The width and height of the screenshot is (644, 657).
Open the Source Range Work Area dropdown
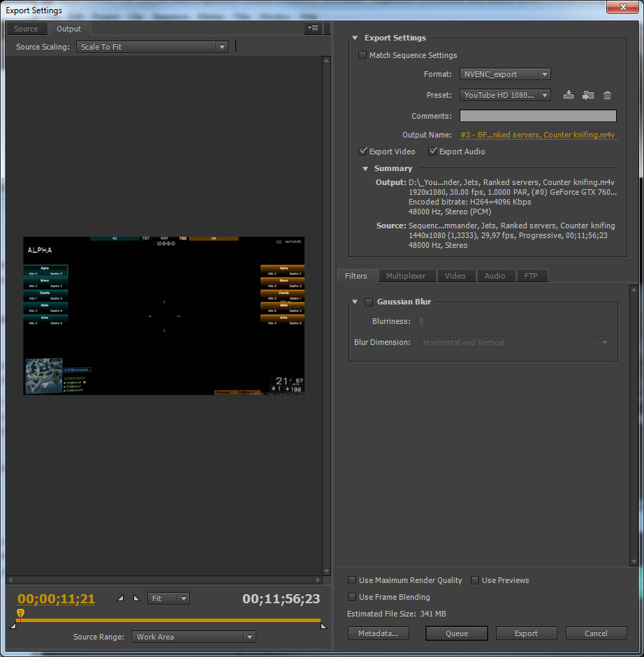(x=193, y=637)
